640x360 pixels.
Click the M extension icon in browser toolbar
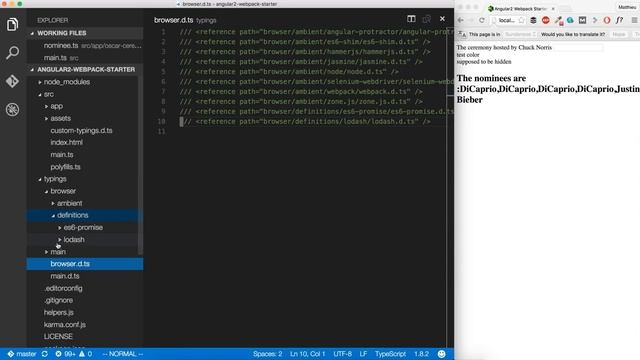[582, 20]
